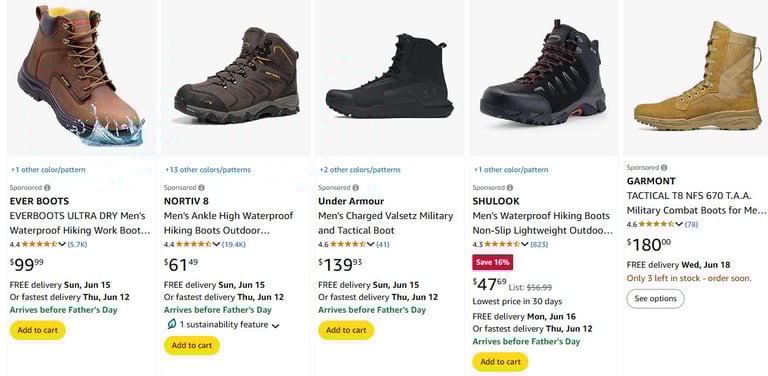Click the Sponsored info icon for Under Armour
This screenshot has width=768, height=376.
(x=356, y=188)
